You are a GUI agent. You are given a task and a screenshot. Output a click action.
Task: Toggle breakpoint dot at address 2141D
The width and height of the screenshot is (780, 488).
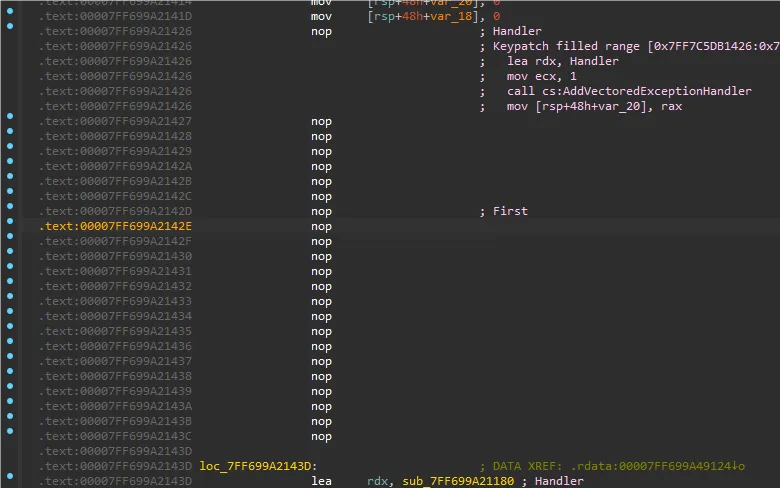[10, 11]
